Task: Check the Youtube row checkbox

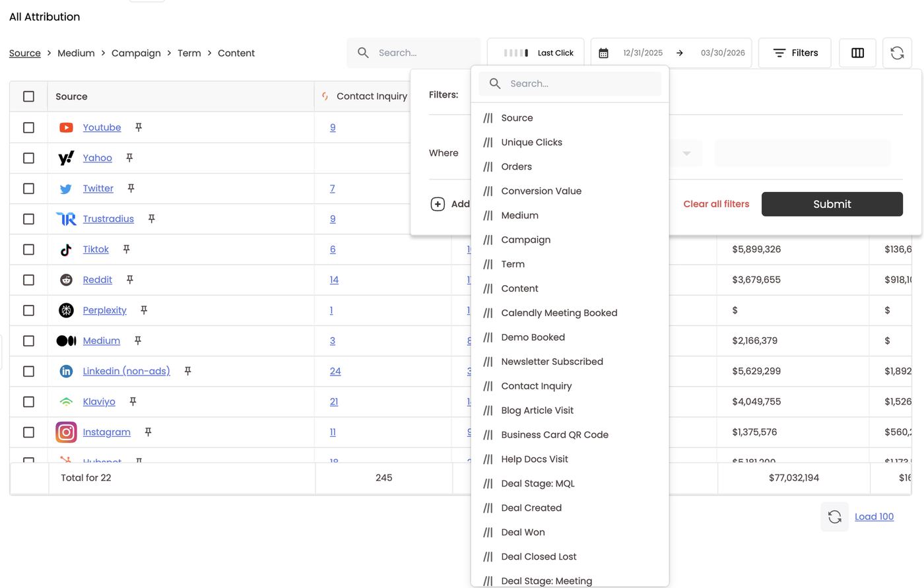Action: 28,127
